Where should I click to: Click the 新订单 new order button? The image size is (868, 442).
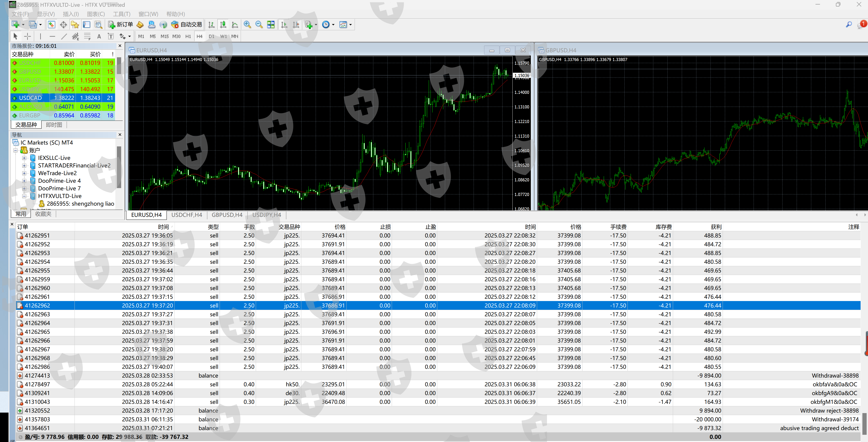coord(120,25)
